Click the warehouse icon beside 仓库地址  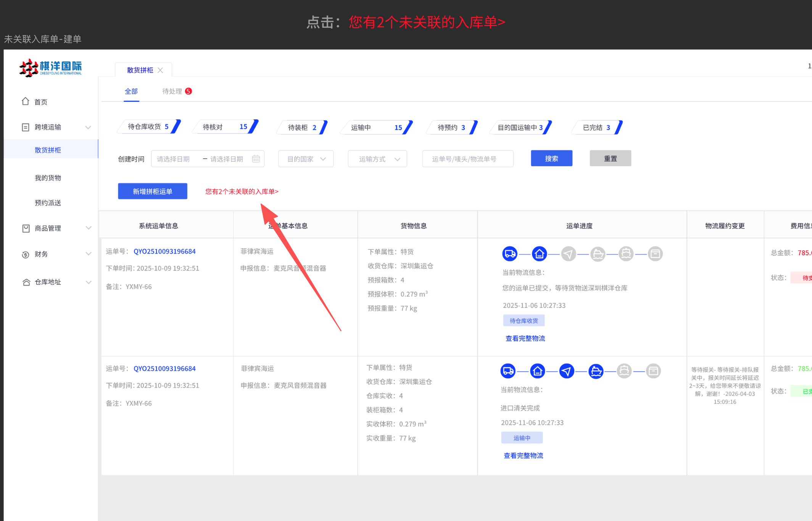point(26,282)
